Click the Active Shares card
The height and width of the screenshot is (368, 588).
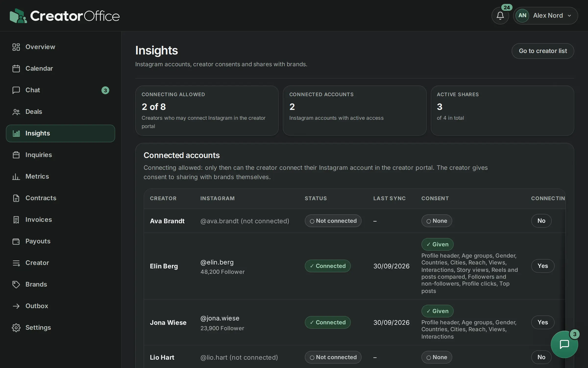(502, 111)
